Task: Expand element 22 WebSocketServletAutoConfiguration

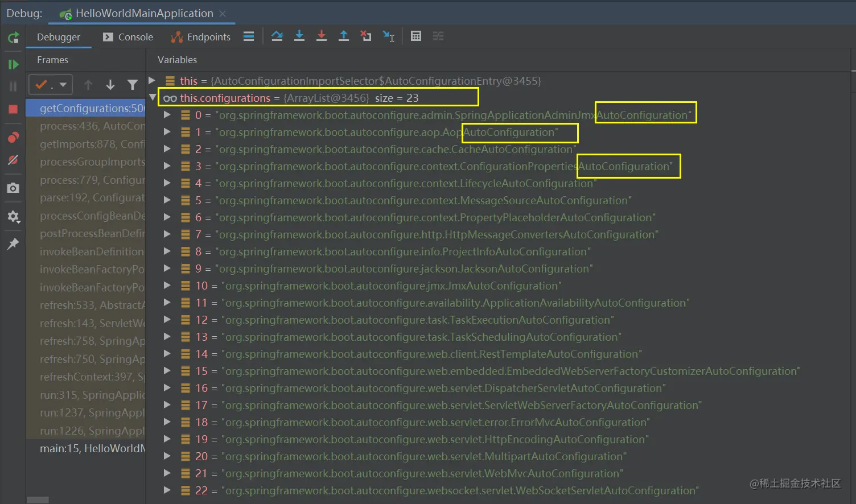Action: pos(167,490)
